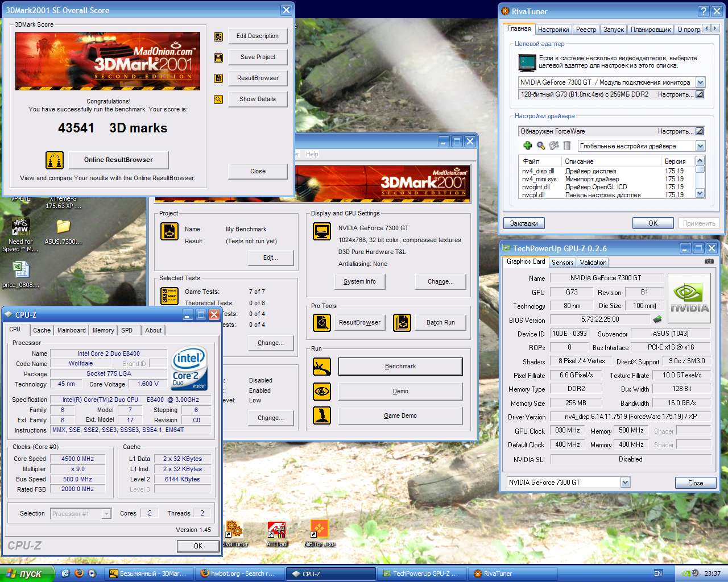Click the Benchmark button
This screenshot has width=728, height=582.
pyautogui.click(x=400, y=367)
